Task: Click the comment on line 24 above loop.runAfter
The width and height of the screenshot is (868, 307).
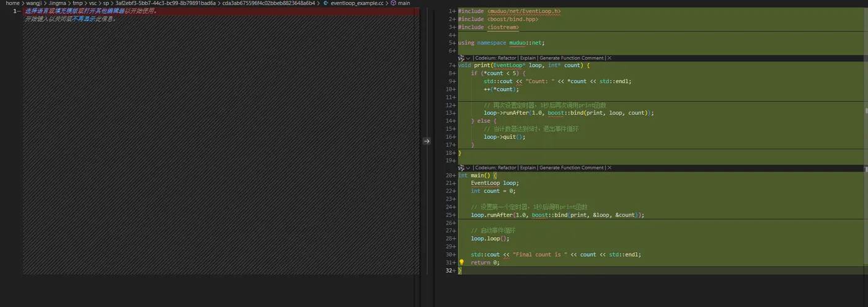Action: pos(529,207)
